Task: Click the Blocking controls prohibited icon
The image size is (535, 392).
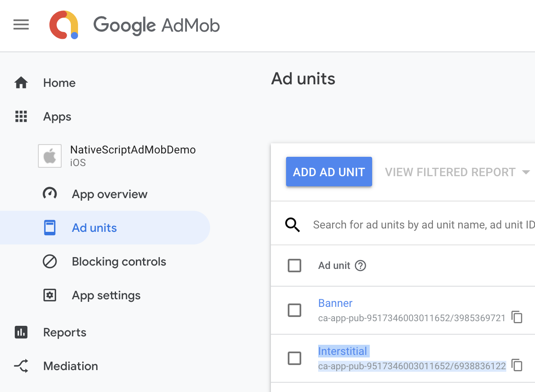Action: pos(50,261)
